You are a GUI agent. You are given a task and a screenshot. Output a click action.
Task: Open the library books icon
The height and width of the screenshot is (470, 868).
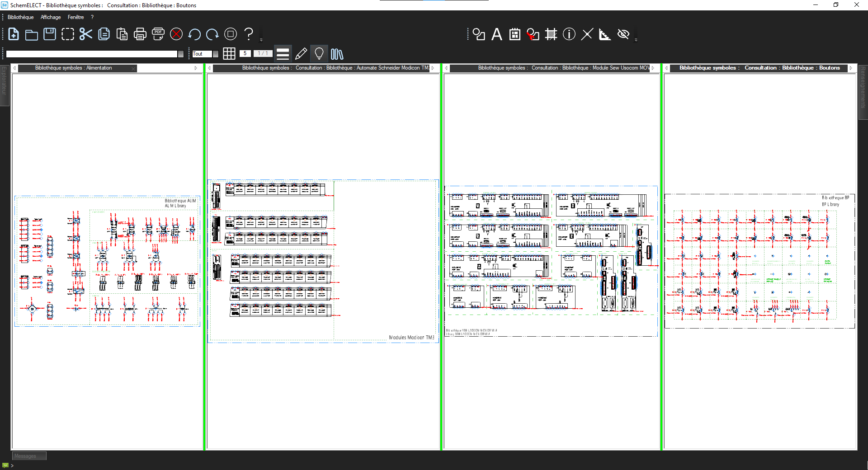click(337, 54)
